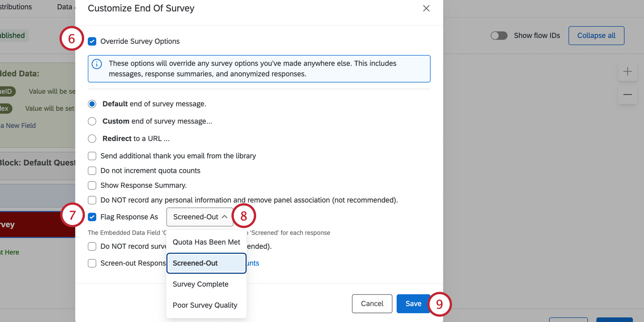Click the Save button
Screen dimensions: 644x322
(x=413, y=304)
